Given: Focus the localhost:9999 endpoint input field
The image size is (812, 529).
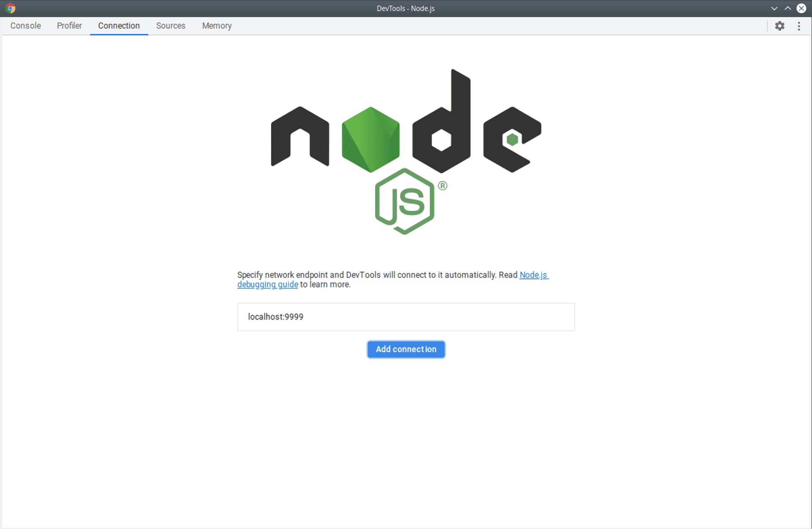Looking at the screenshot, I should click(x=406, y=317).
